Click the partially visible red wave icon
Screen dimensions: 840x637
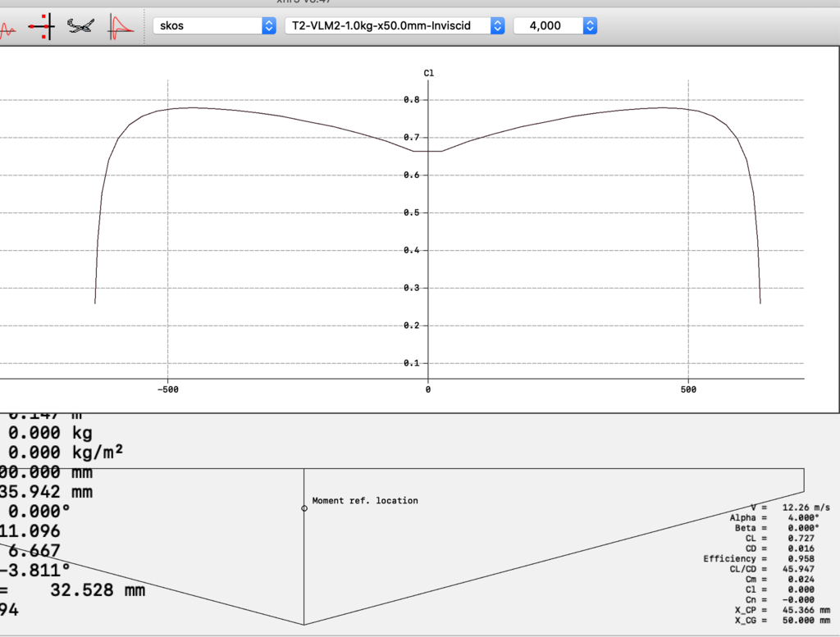tap(7, 29)
